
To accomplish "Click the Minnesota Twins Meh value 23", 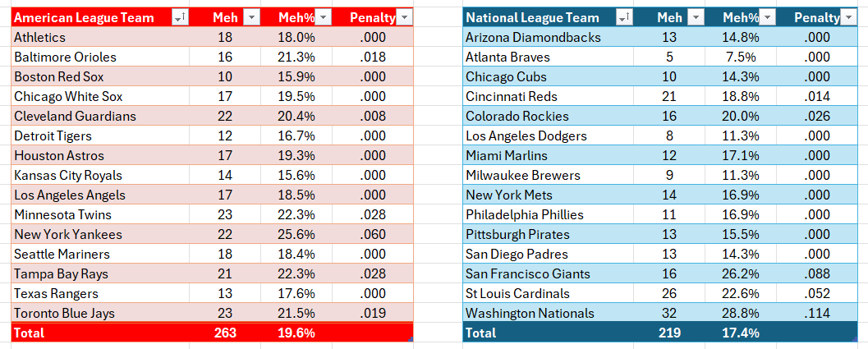I will tap(225, 215).
